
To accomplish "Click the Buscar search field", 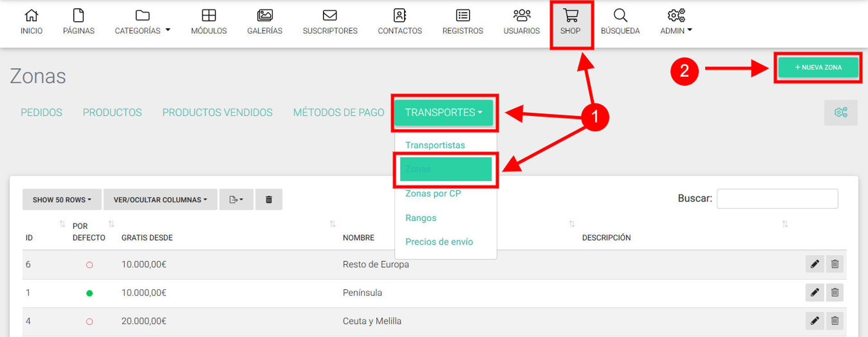I will coord(777,199).
